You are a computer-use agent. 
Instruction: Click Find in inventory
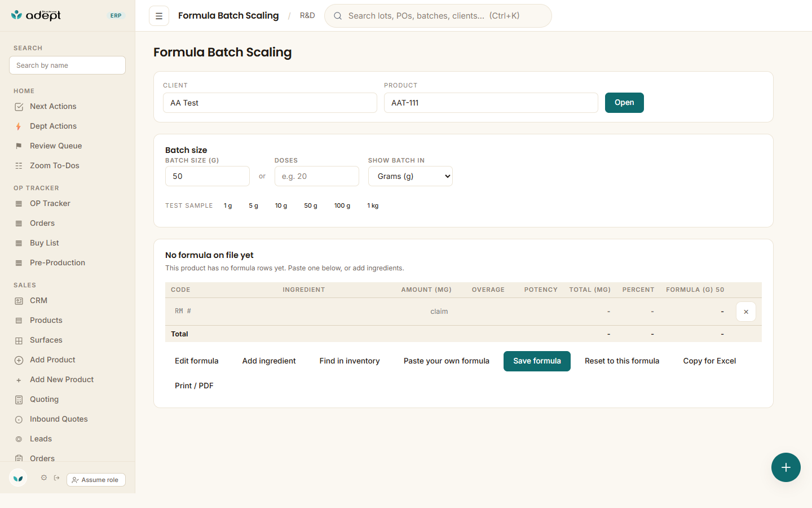point(350,361)
